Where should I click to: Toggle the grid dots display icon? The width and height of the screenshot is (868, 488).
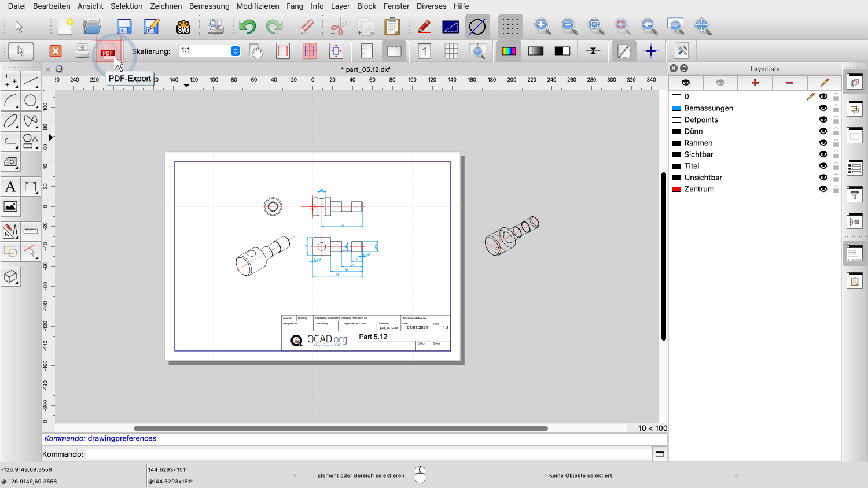point(510,27)
